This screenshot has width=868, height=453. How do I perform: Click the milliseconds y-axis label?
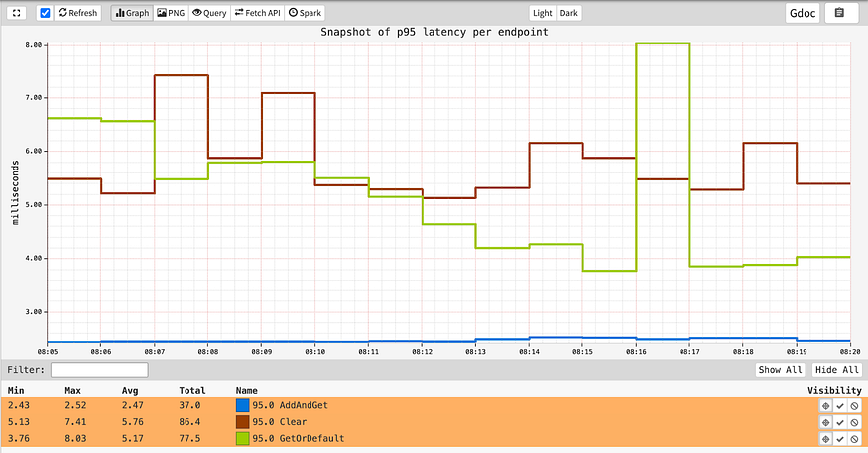point(16,192)
